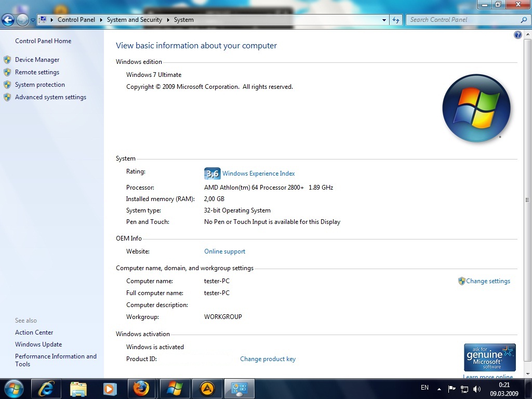Show hidden tray icons arrow
Image resolution: width=532 pixels, height=399 pixels.
coord(439,389)
